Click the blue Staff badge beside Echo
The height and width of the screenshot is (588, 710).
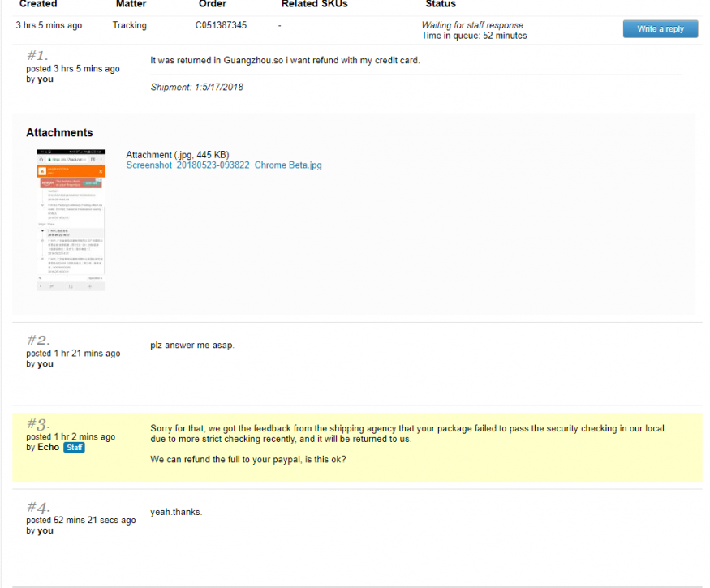pos(75,448)
